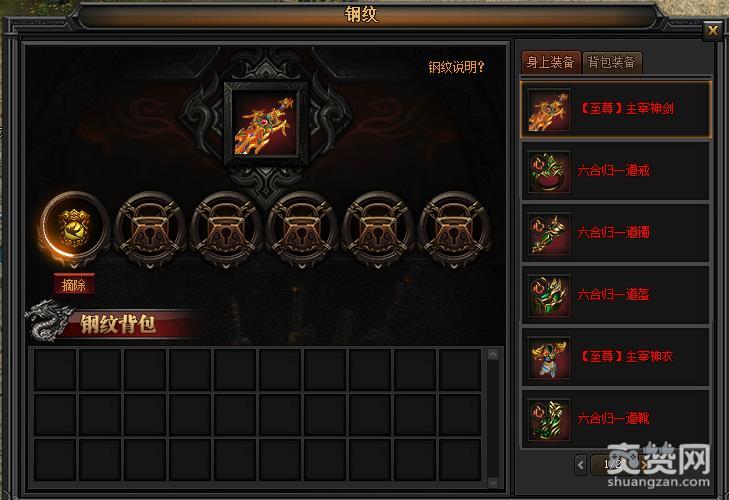This screenshot has width=729, height=500.
Task: Click the 摘除 remove button
Action: click(73, 285)
